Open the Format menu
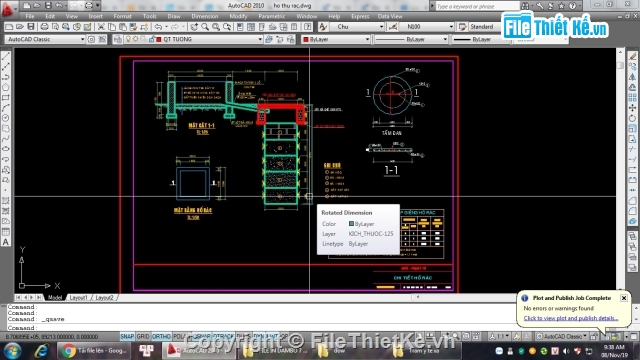640x360 pixels. pyautogui.click(x=122, y=16)
